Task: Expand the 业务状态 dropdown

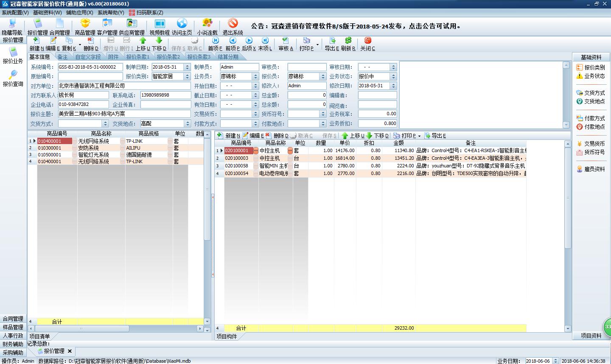Action: [x=393, y=76]
